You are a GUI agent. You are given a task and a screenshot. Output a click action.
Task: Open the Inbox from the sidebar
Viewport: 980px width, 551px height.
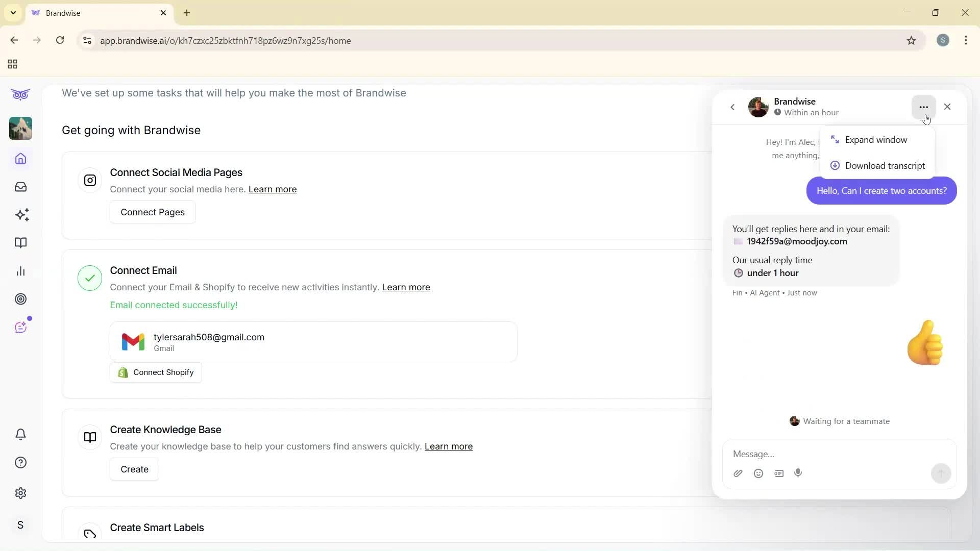coord(20,187)
